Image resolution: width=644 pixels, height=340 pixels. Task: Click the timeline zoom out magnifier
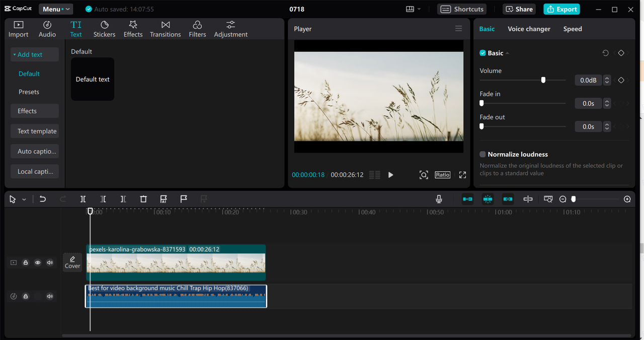point(563,199)
